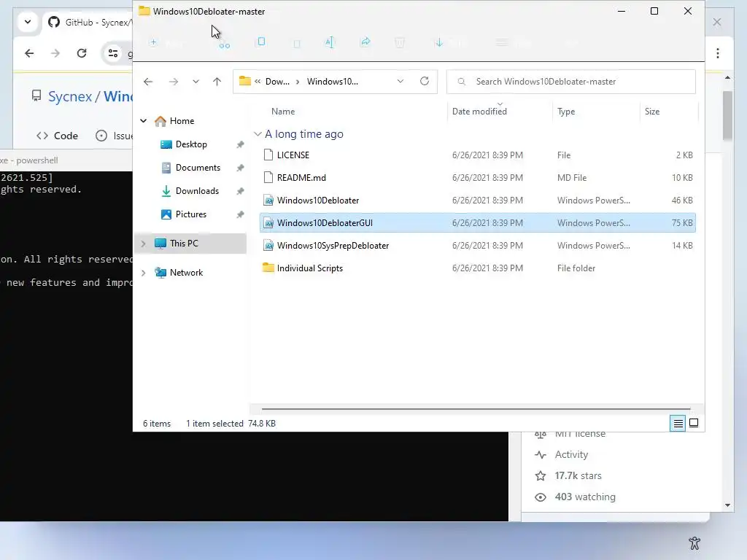Click the Rename icon in Explorer toolbar
Screen dimensions: 747x560
pos(329,42)
